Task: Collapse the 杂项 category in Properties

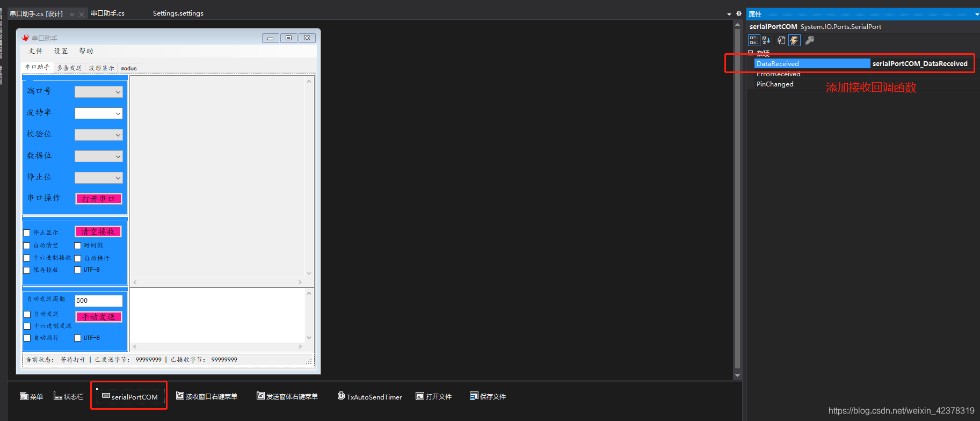Action: 751,53
